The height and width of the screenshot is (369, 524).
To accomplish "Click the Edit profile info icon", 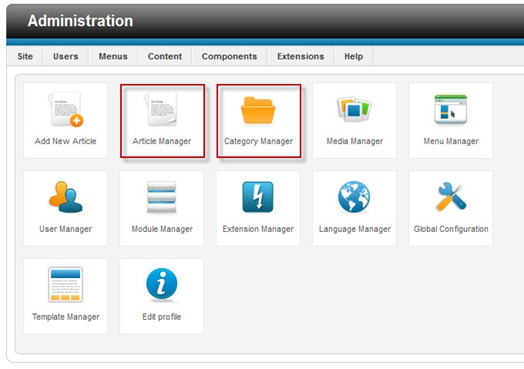I will point(162,284).
